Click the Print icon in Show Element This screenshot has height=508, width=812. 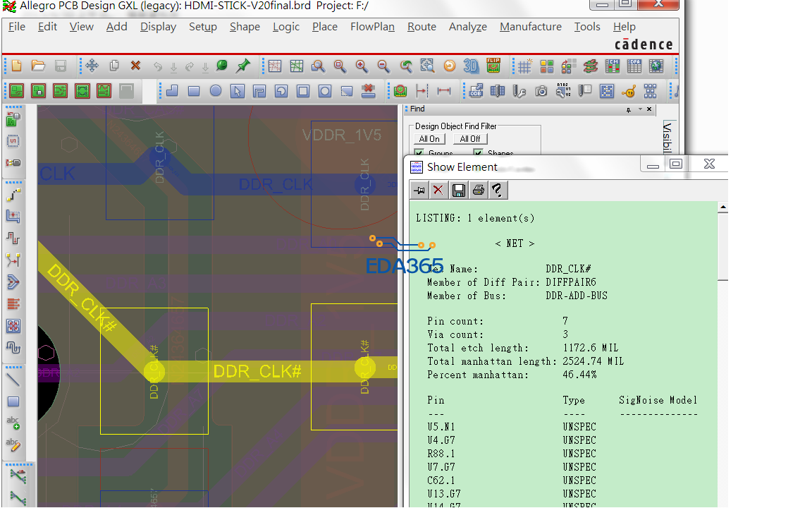478,190
